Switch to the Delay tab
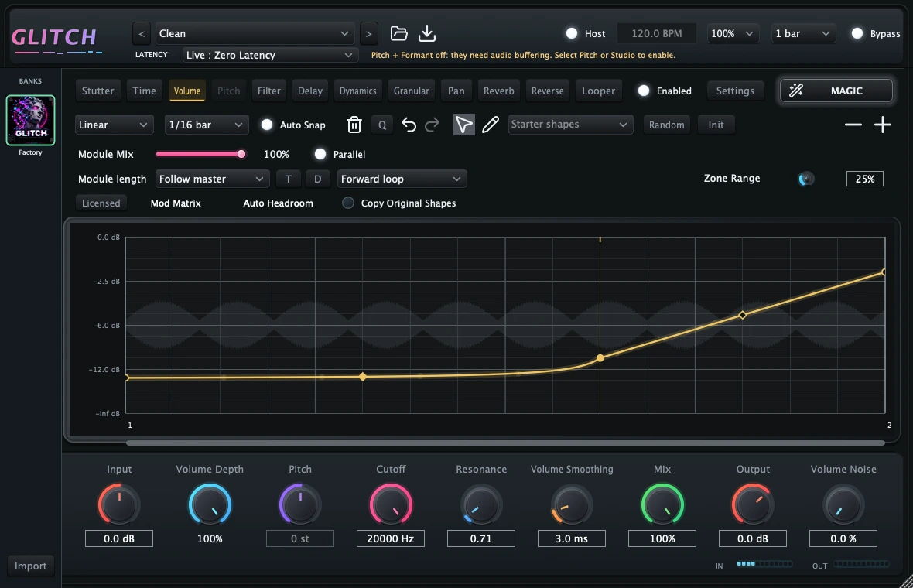 (x=310, y=91)
